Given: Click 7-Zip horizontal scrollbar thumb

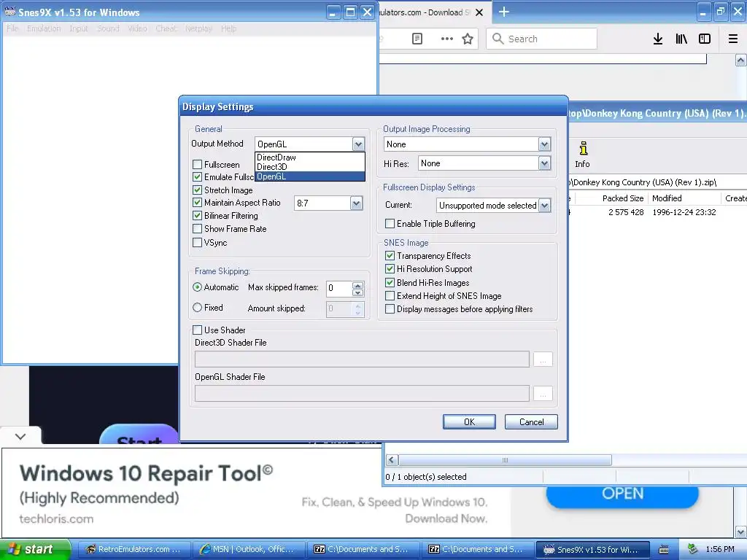Looking at the screenshot, I should [505, 460].
